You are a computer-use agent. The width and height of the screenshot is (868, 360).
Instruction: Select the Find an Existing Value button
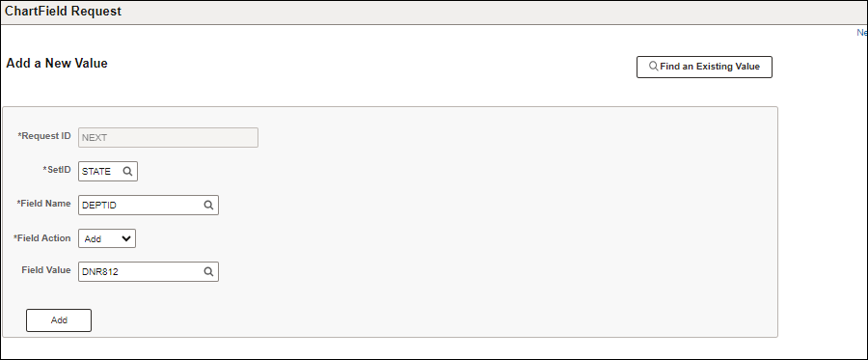point(704,67)
